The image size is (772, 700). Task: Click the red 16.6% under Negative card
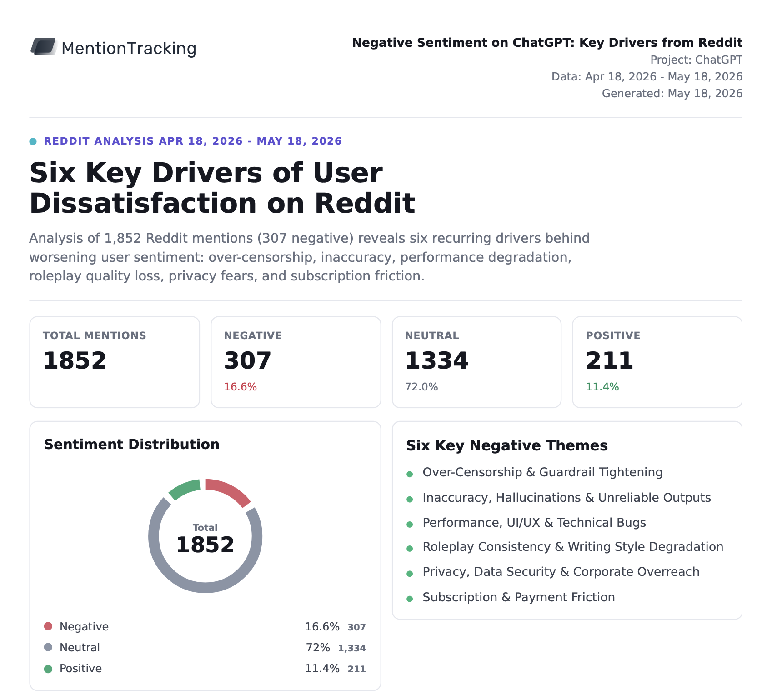click(x=241, y=387)
